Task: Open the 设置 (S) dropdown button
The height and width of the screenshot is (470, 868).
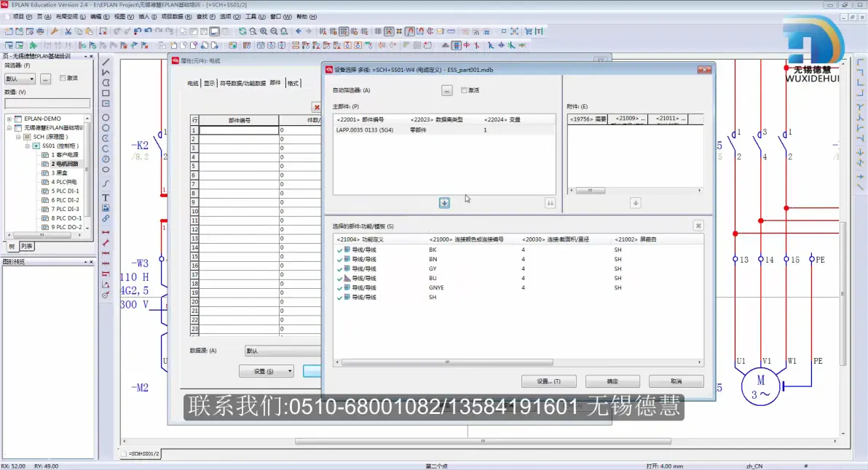Action: (x=267, y=372)
